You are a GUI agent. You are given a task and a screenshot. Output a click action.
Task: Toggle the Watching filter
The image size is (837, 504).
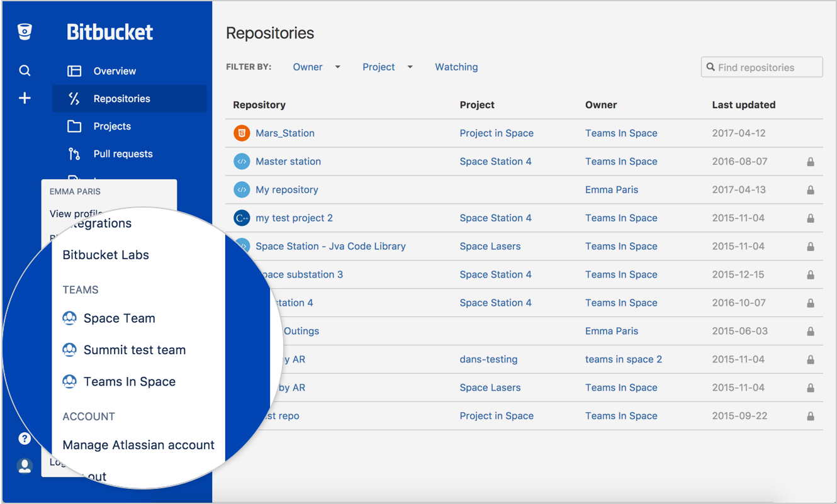[456, 67]
